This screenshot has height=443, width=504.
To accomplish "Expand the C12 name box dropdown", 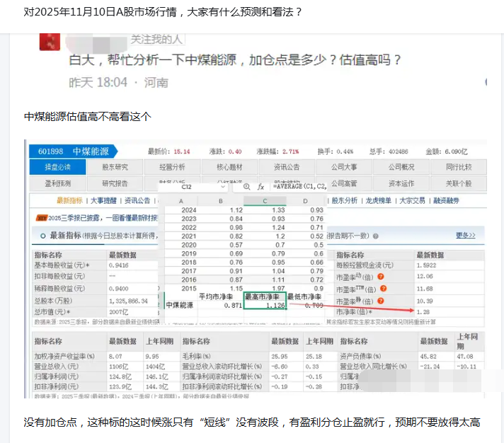I will pos(223,187).
